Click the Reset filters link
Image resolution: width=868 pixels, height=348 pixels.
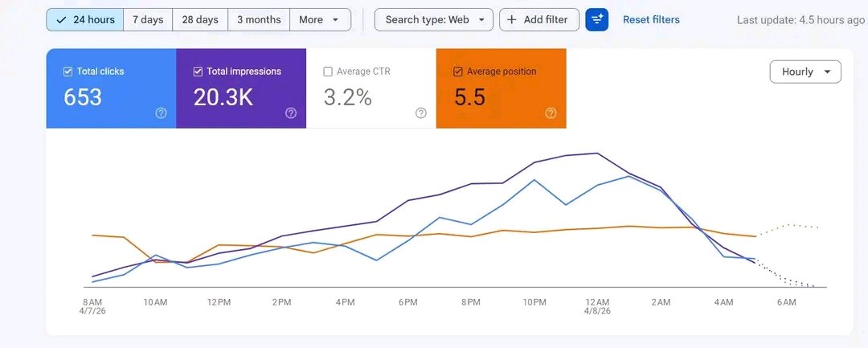(x=651, y=20)
